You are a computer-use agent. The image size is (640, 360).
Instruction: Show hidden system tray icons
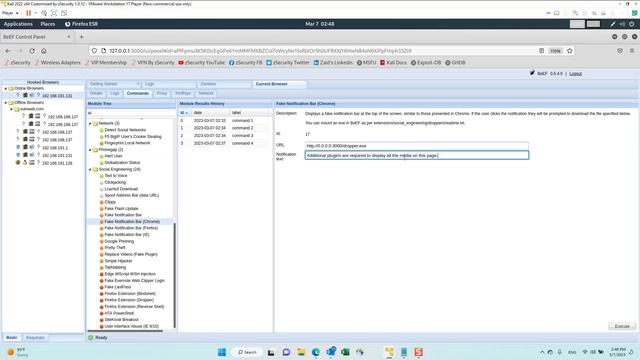coord(542,352)
